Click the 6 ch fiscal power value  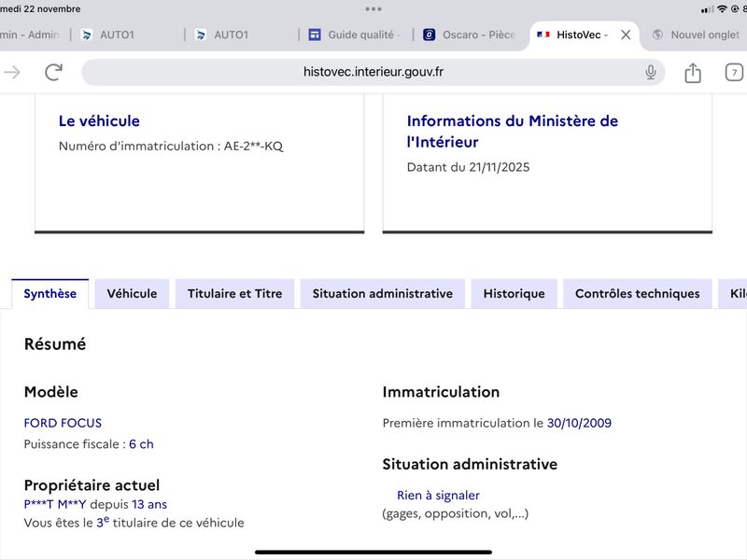pos(141,444)
